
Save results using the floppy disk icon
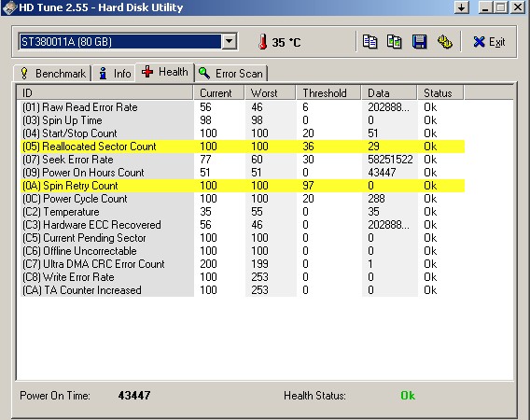coord(419,42)
